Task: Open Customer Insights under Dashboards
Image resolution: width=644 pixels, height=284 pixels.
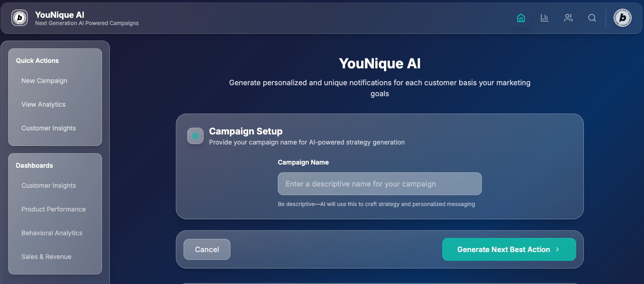Action: [49, 186]
